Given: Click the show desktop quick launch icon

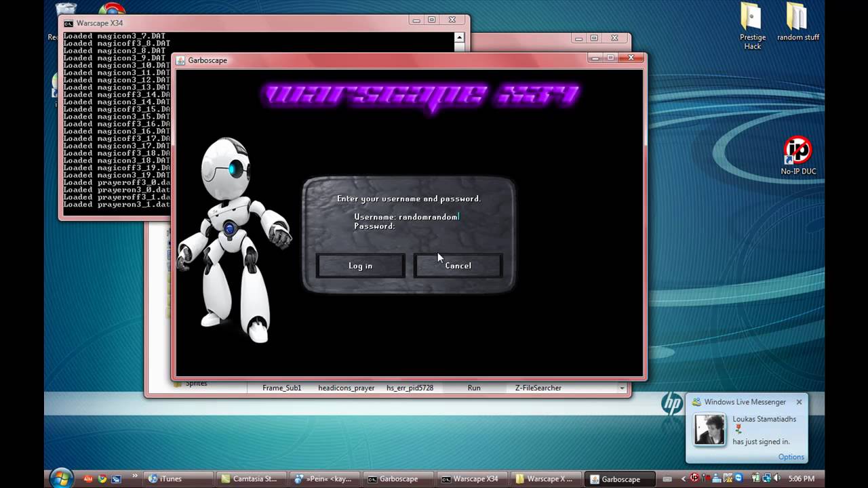Looking at the screenshot, I should coord(116,479).
